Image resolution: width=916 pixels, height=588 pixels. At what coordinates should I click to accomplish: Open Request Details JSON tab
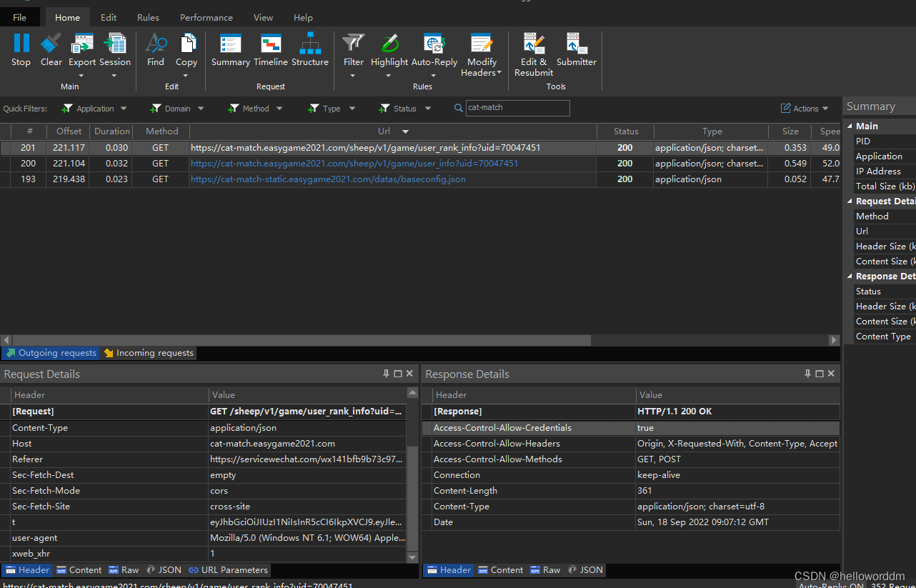click(x=164, y=570)
